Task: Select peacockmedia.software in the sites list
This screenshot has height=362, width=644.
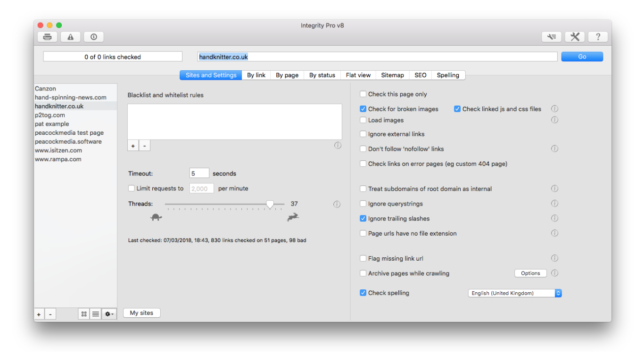Action: click(75, 141)
